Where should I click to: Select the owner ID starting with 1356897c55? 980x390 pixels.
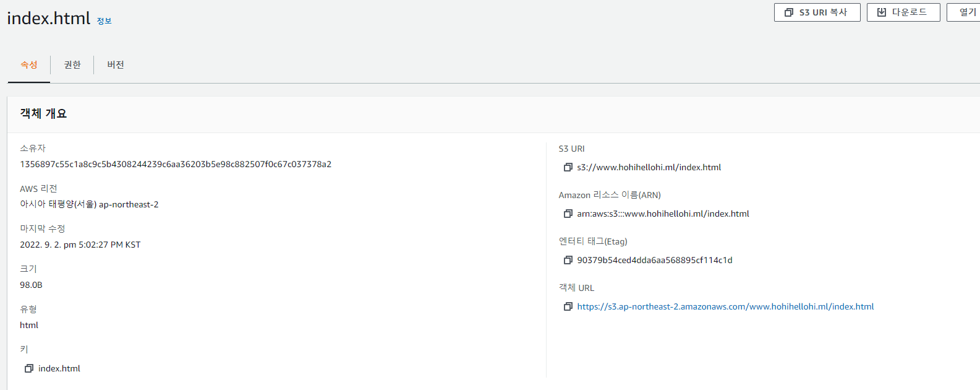[176, 164]
